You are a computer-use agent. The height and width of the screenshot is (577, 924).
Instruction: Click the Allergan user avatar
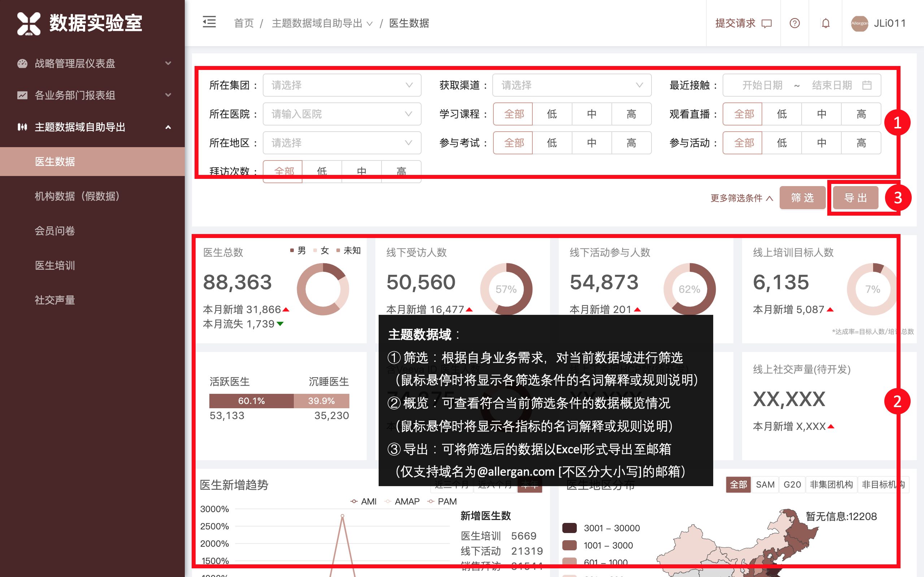click(859, 23)
